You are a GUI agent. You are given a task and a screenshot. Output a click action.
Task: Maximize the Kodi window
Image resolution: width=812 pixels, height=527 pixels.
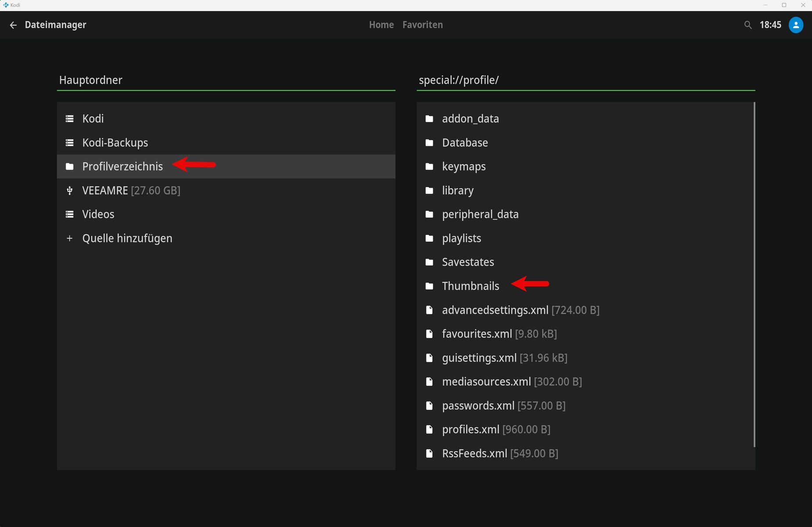click(784, 5)
